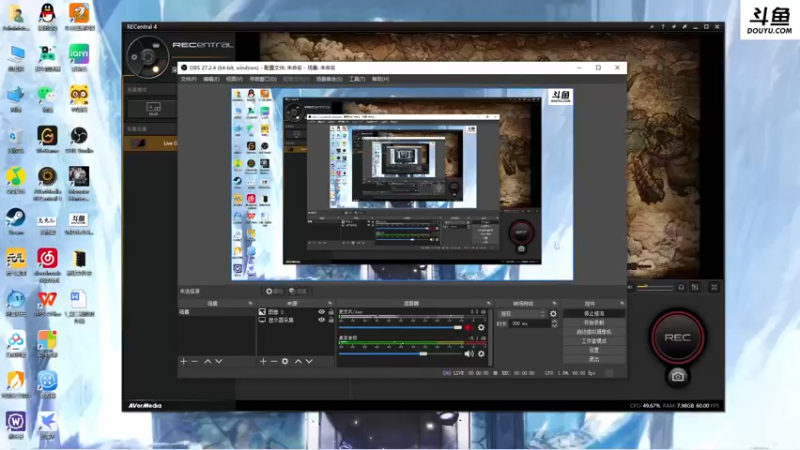Pop out the 转场特效 dock panel

555,303
